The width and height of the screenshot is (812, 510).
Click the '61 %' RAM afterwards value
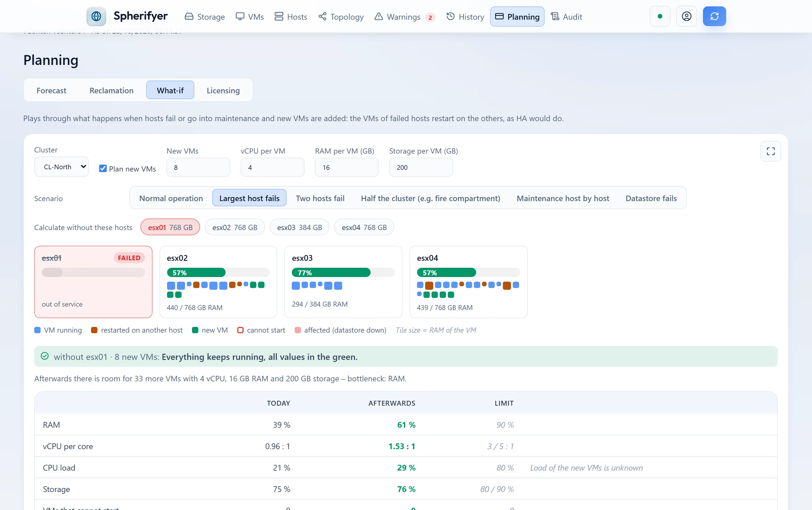tap(406, 425)
